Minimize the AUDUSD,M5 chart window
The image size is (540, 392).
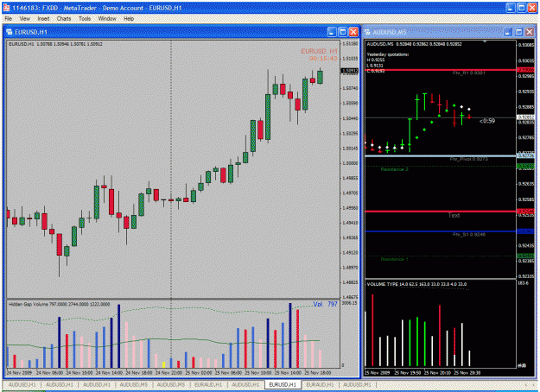point(508,32)
